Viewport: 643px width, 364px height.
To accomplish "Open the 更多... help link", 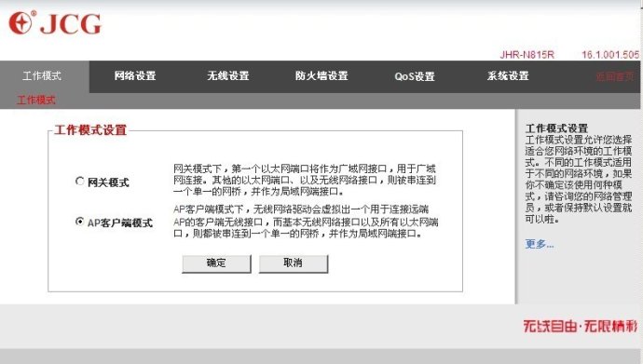I will tap(540, 245).
